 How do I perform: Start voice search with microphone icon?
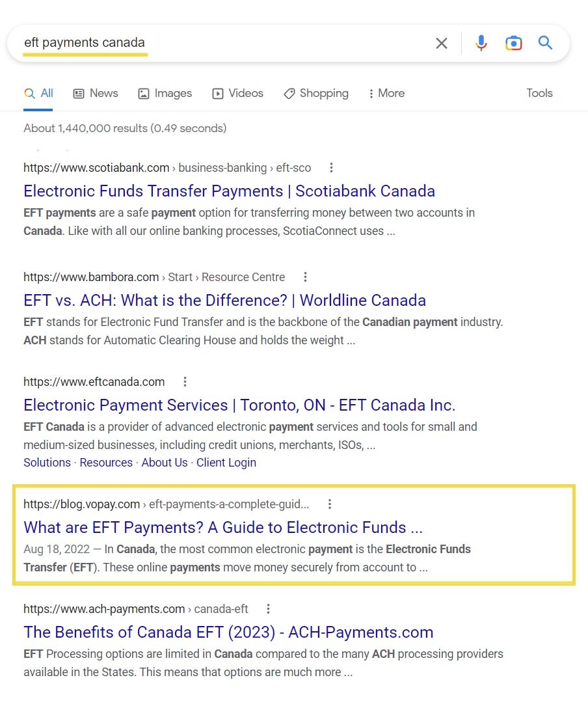[x=481, y=44]
